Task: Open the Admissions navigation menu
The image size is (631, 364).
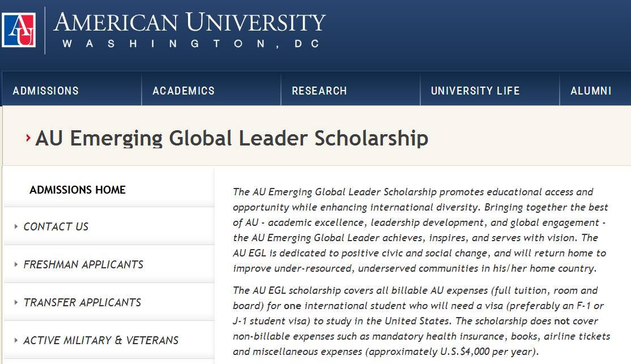Action: click(x=45, y=91)
